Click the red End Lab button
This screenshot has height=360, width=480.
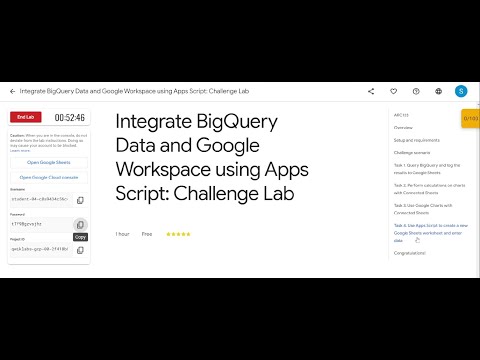tap(26, 117)
